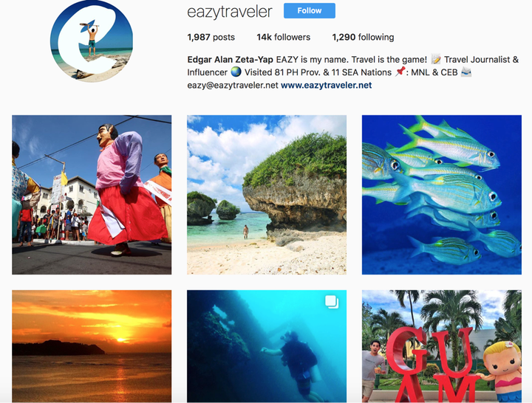532x403 pixels.
Task: Click the memo emoji before Travel Journalist
Action: pyautogui.click(x=436, y=60)
